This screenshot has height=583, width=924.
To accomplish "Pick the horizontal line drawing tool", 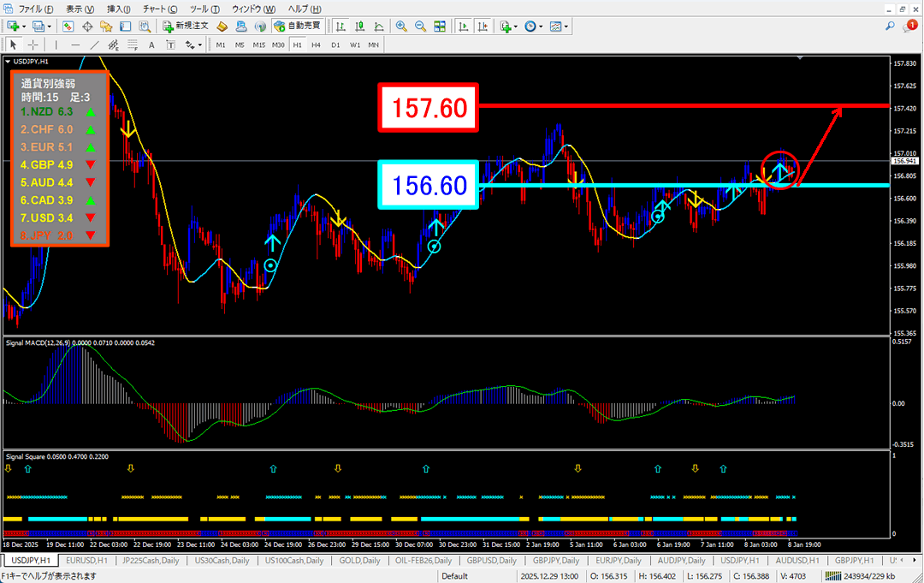I will pos(75,45).
